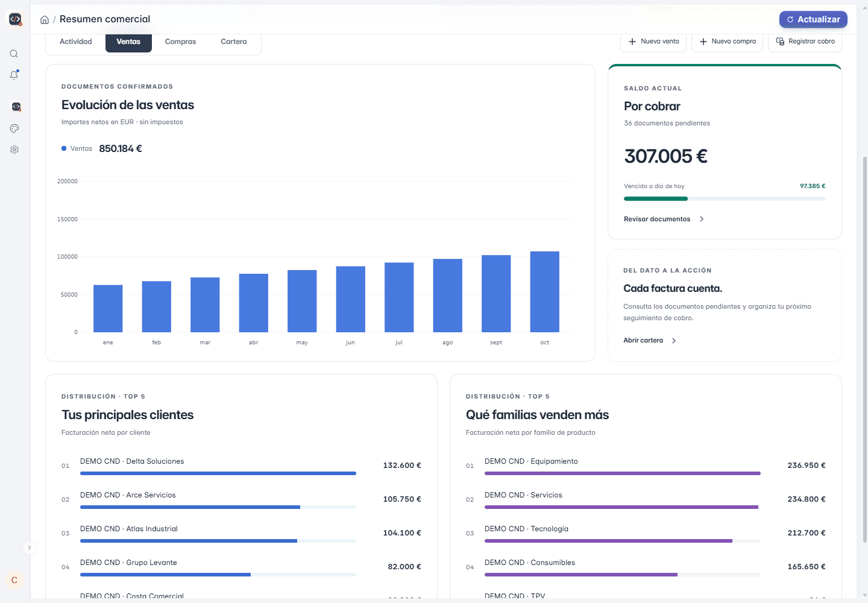Viewport: 868px width, 603px height.
Task: Open the theme palette icon
Action: pos(14,128)
